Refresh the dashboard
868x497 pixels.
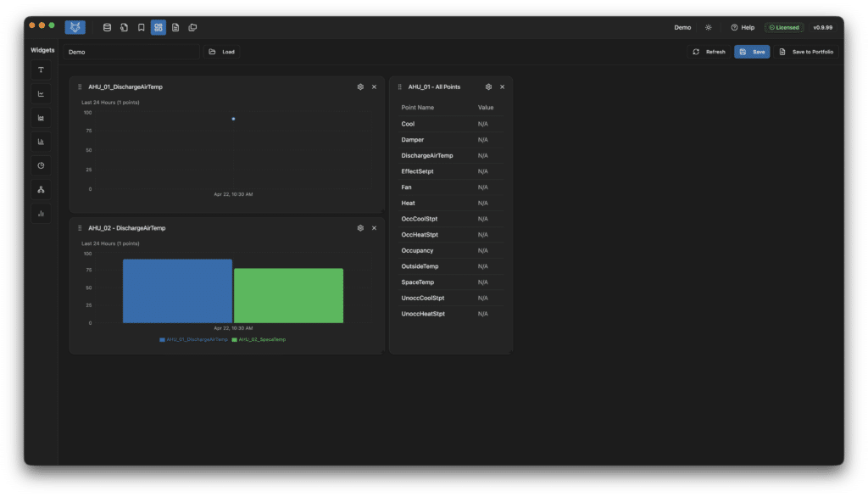click(709, 52)
